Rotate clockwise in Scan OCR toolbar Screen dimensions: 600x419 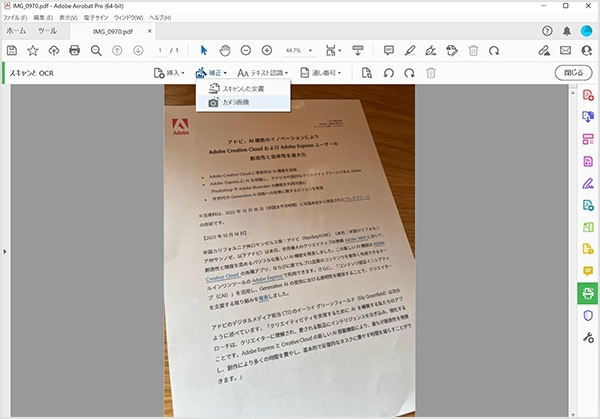point(409,73)
